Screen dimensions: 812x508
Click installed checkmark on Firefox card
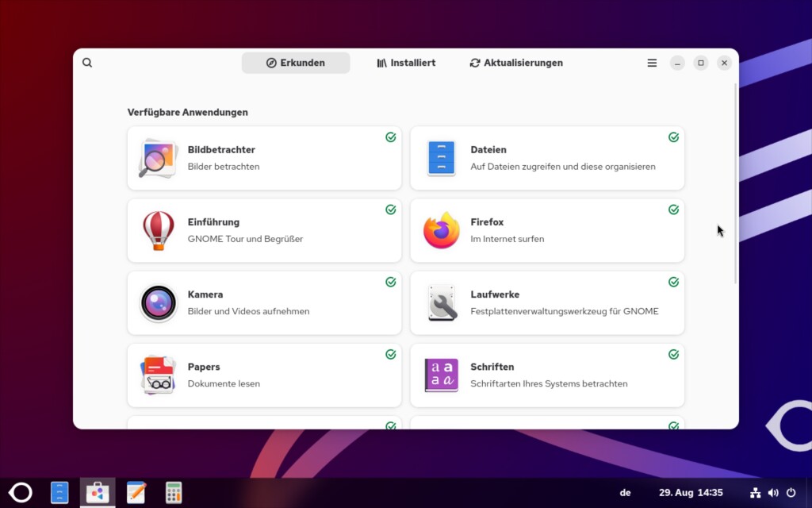[x=673, y=210]
